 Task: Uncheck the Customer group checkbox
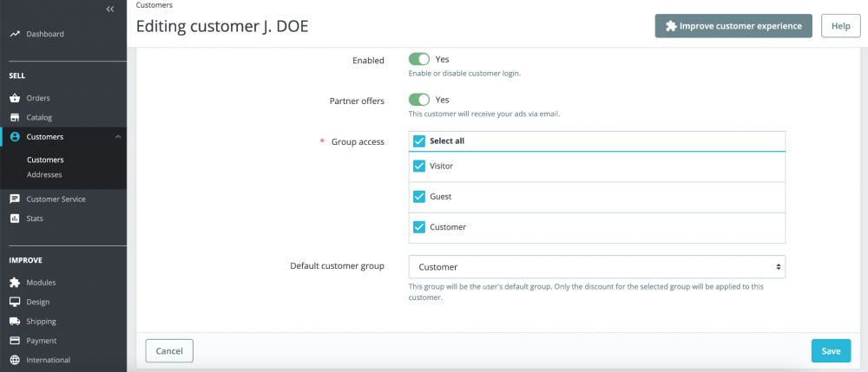(419, 226)
